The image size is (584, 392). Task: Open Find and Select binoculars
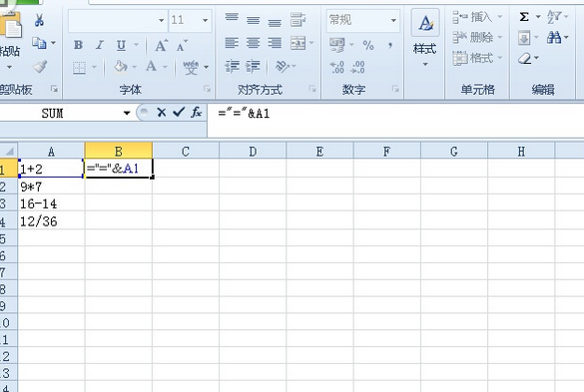click(x=554, y=37)
